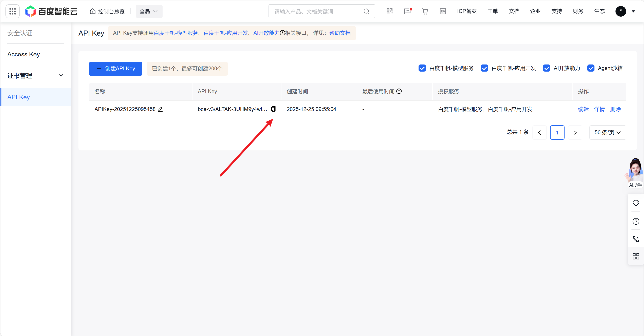Open the 工单 menu

click(x=493, y=11)
